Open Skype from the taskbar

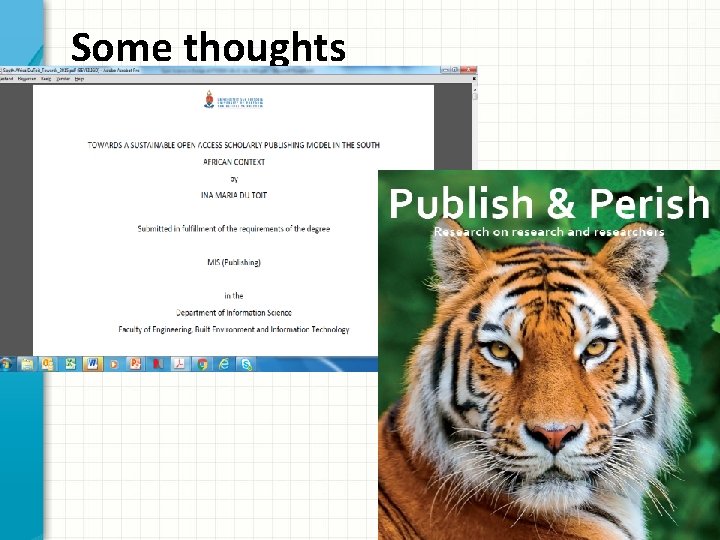(246, 364)
